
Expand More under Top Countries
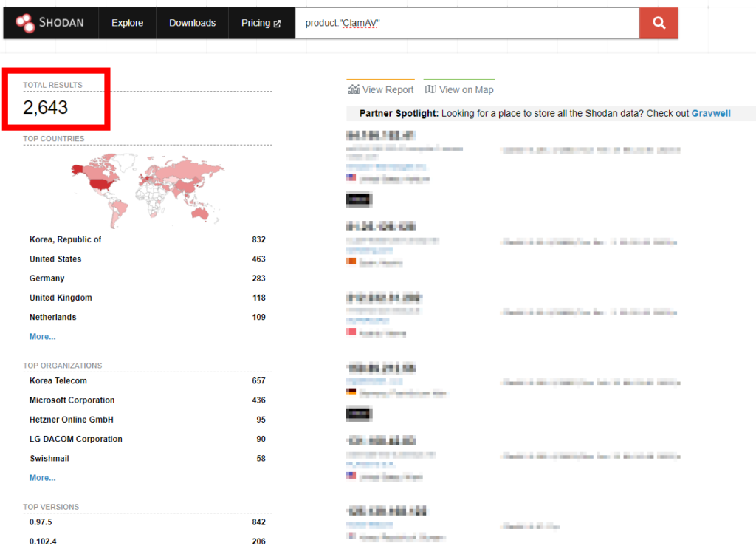coord(42,337)
